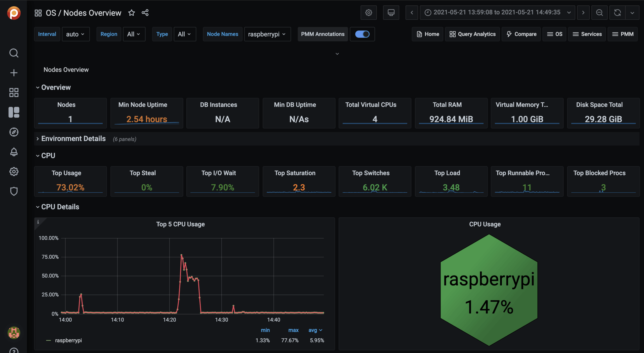Viewport: 644px width, 353px height.
Task: Expand the Environment Details row
Action: pos(73,139)
